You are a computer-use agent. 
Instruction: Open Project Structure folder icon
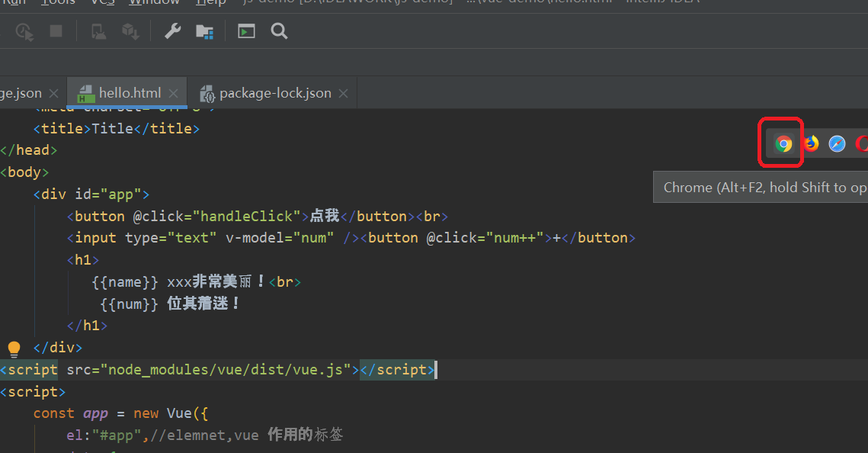205,31
